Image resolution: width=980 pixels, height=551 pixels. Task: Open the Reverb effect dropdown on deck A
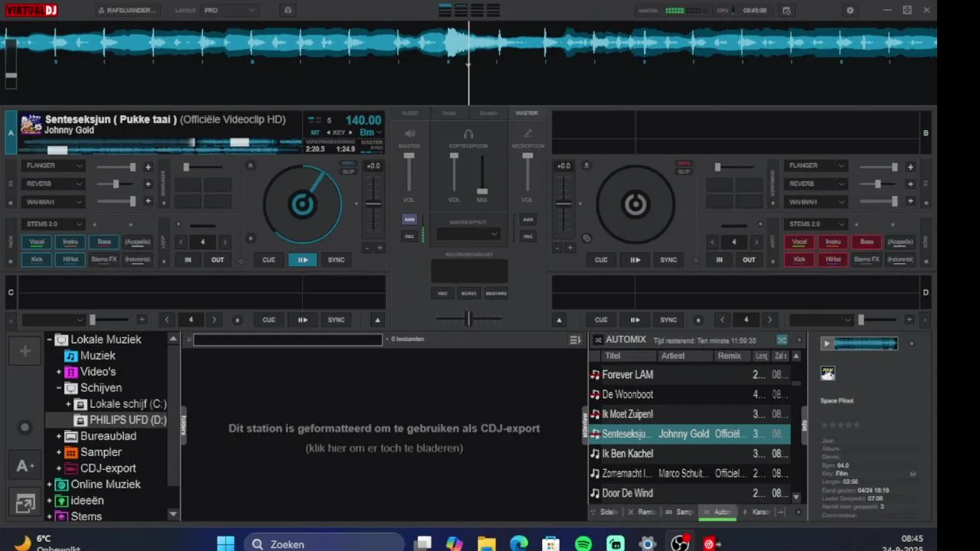[54, 184]
